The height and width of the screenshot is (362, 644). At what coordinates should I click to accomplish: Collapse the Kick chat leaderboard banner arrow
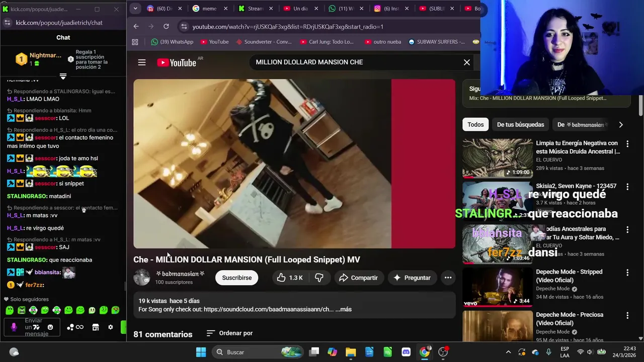point(63,76)
